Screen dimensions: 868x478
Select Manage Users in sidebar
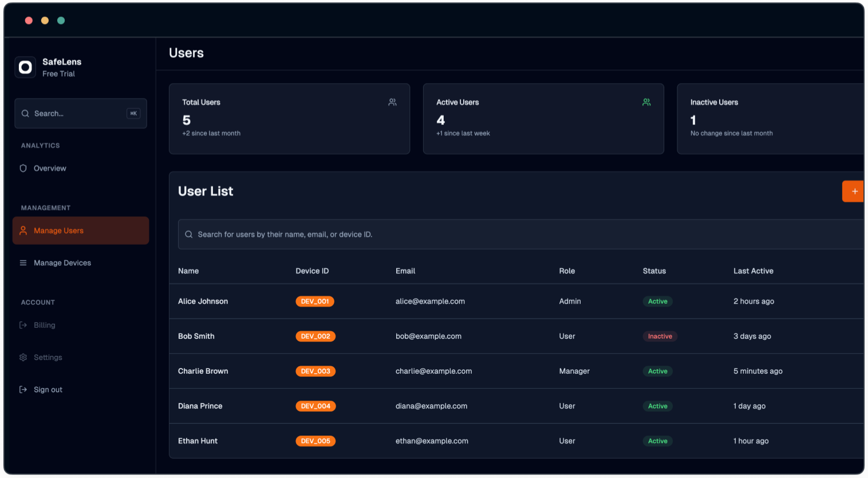coord(81,230)
